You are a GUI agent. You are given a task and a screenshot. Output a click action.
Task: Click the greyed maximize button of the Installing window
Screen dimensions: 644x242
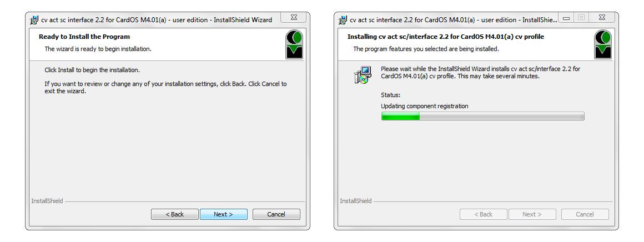coord(581,17)
